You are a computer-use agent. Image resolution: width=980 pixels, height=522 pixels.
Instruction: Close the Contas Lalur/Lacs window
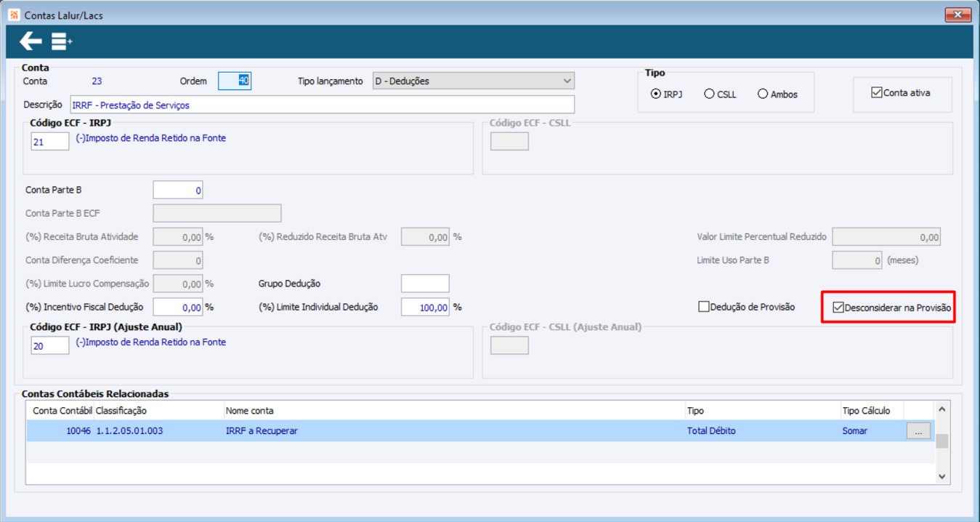(958, 15)
